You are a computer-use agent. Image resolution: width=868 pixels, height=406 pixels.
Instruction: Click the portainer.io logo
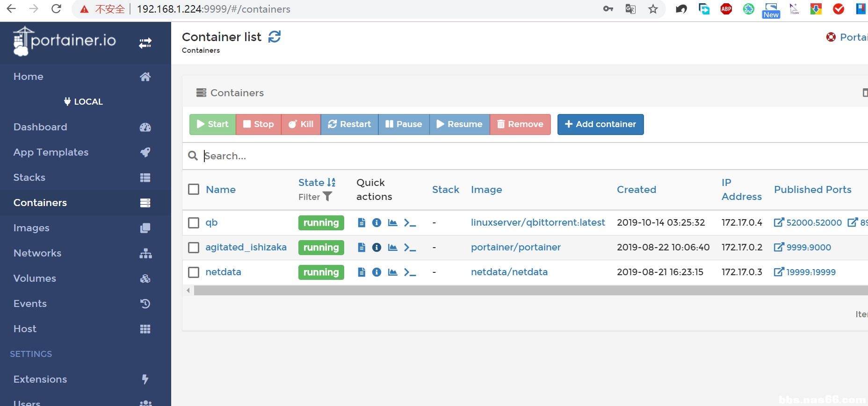pyautogui.click(x=65, y=41)
